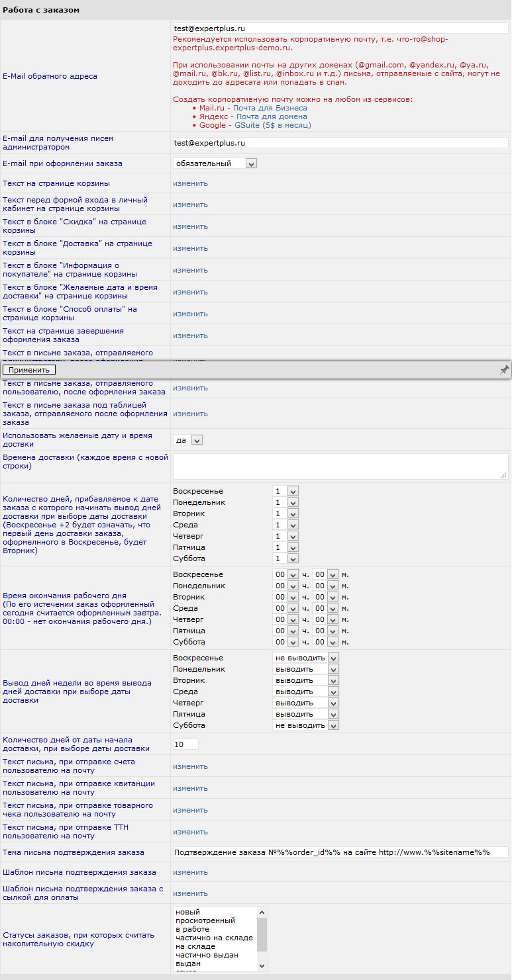This screenshot has width=512, height=980.
Task: Open the days-added dropdown for Понедельник
Action: click(x=286, y=502)
